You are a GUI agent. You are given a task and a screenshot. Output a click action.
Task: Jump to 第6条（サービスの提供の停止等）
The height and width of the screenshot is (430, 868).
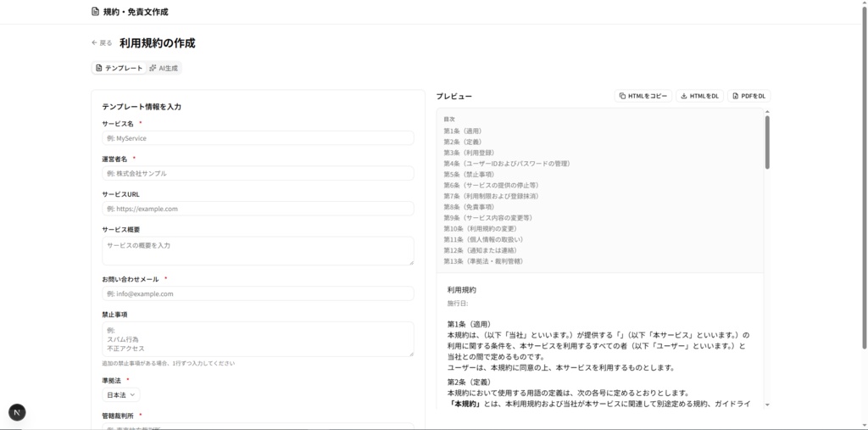492,185
